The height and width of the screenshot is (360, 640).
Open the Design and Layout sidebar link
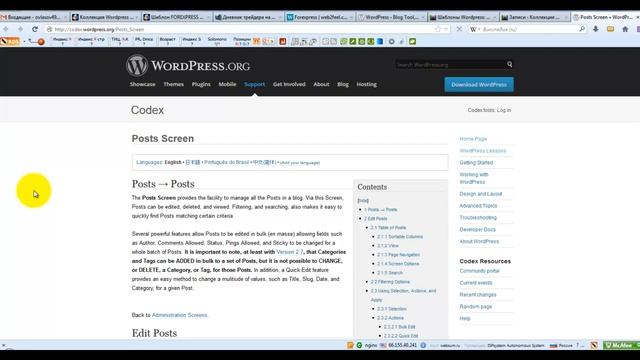[481, 194]
